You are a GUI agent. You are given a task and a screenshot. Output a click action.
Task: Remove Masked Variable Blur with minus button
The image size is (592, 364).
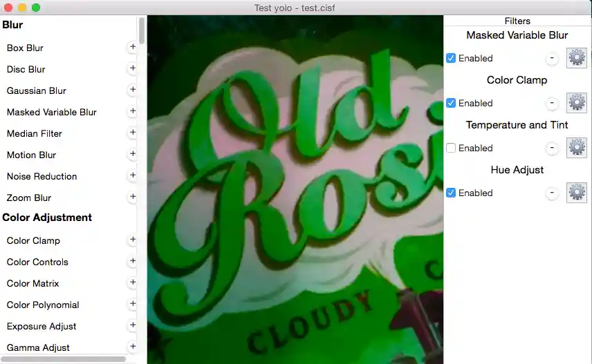pyautogui.click(x=552, y=59)
